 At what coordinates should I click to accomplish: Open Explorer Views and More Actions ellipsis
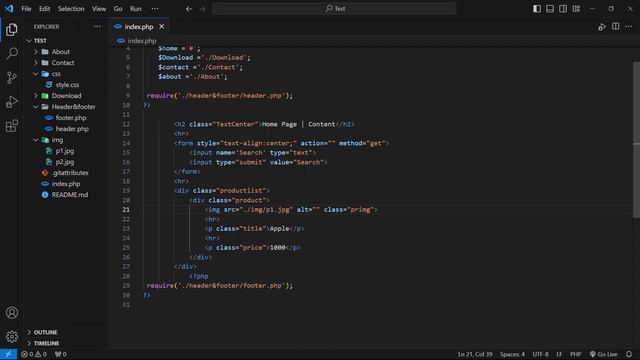97,27
